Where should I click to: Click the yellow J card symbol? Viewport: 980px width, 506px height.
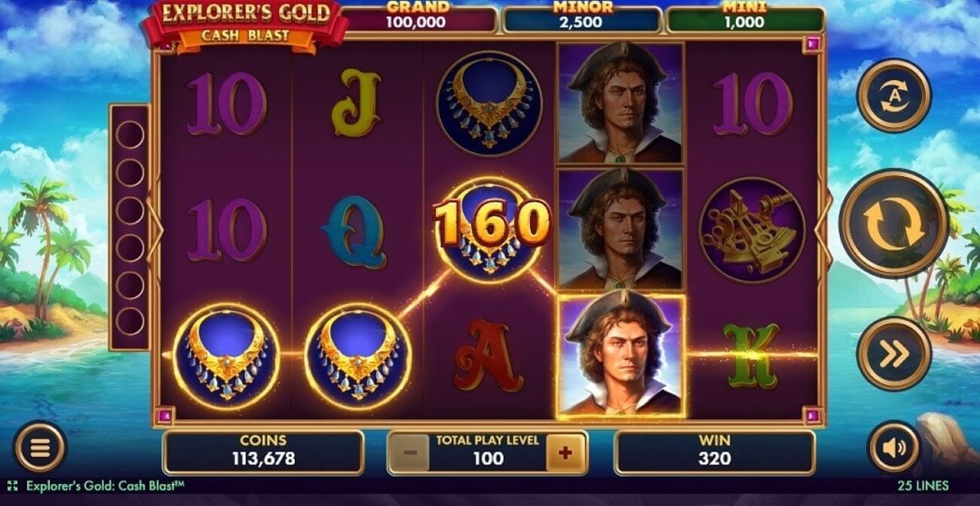point(356,104)
